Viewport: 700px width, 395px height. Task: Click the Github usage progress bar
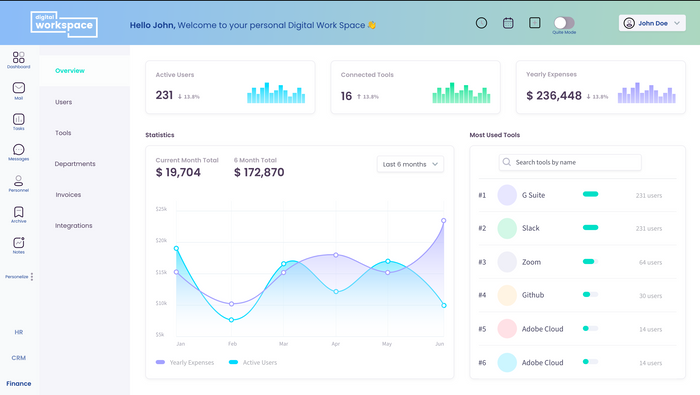tap(590, 295)
